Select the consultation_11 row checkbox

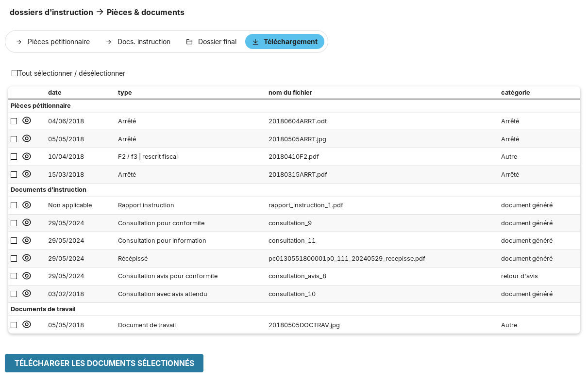pyautogui.click(x=14, y=240)
